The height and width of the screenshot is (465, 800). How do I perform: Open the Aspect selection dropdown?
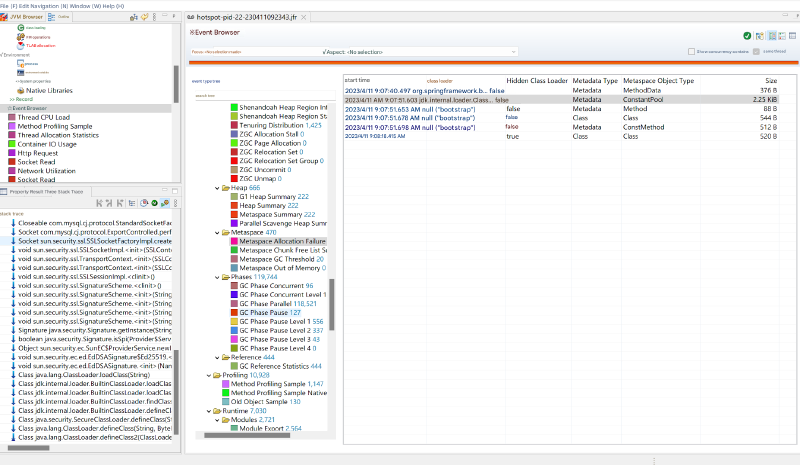click(514, 51)
